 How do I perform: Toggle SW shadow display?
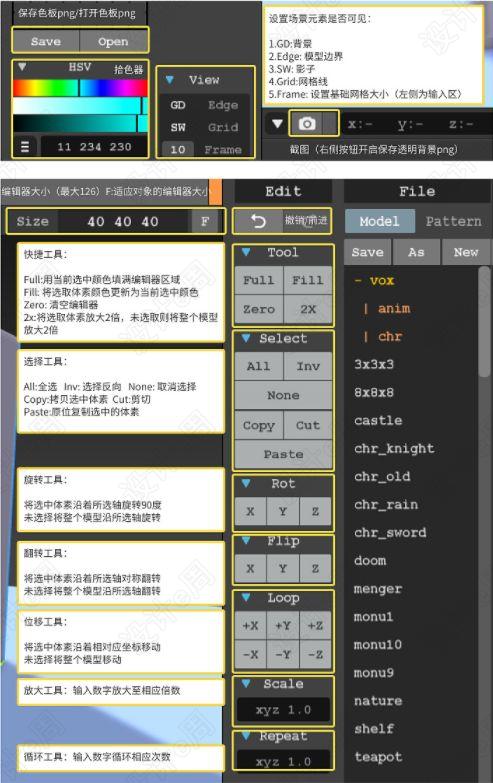coord(178,127)
